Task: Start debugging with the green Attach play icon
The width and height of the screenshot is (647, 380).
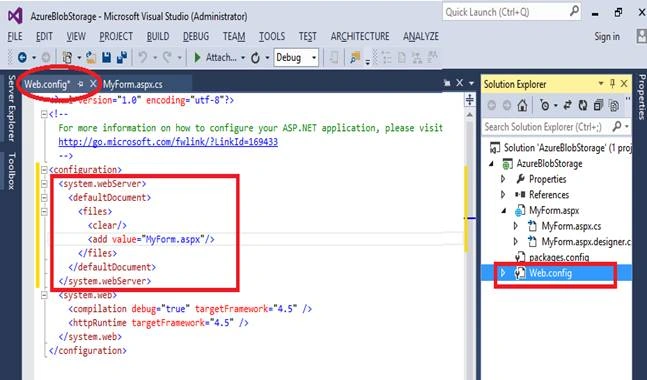Action: tap(197, 57)
